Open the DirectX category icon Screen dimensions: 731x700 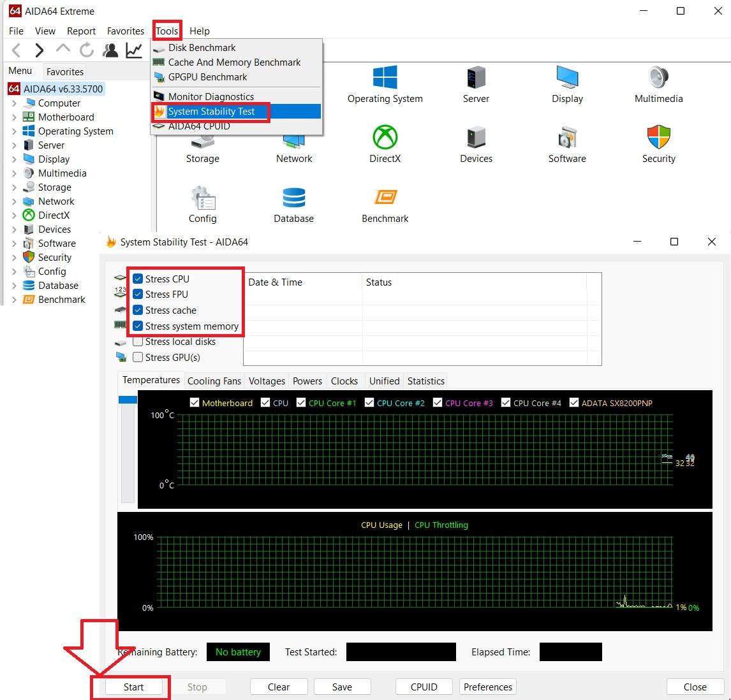tap(385, 137)
